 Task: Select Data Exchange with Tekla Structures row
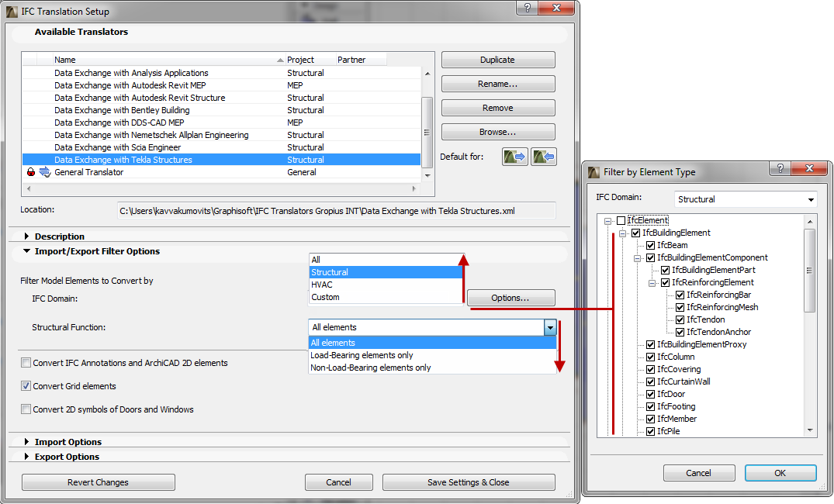[x=221, y=160]
